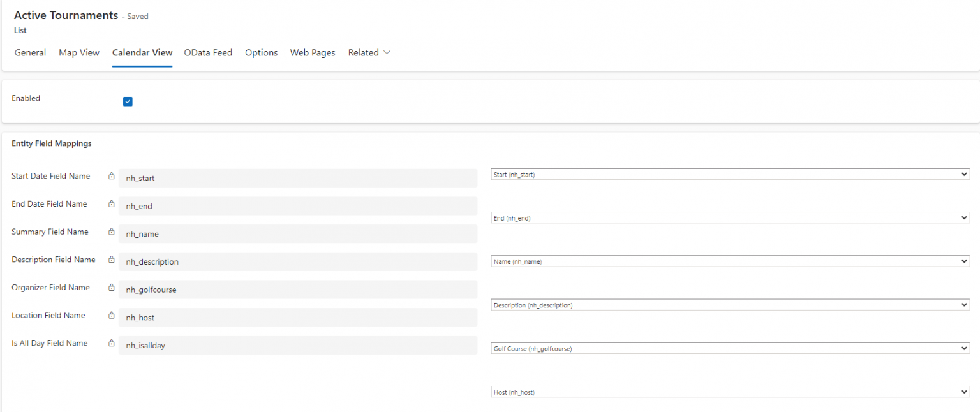Viewport: 980px width, 412px height.
Task: Click the nh_end field
Action: click(298, 206)
